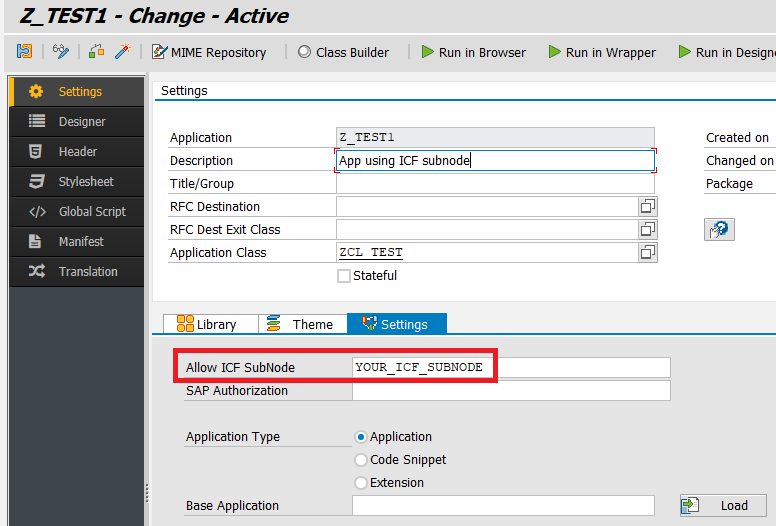Select the Extension application type
Screen dimensions: 776x526
[x=362, y=483]
